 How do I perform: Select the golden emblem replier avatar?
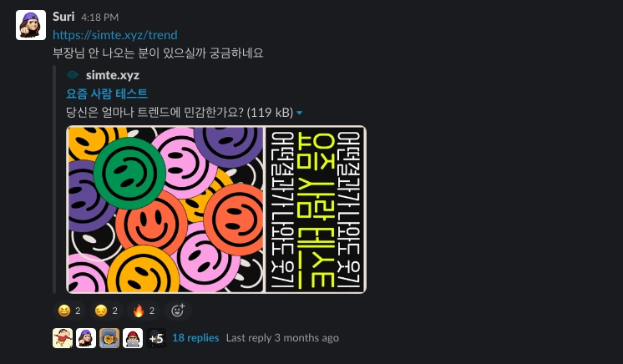pyautogui.click(x=109, y=338)
